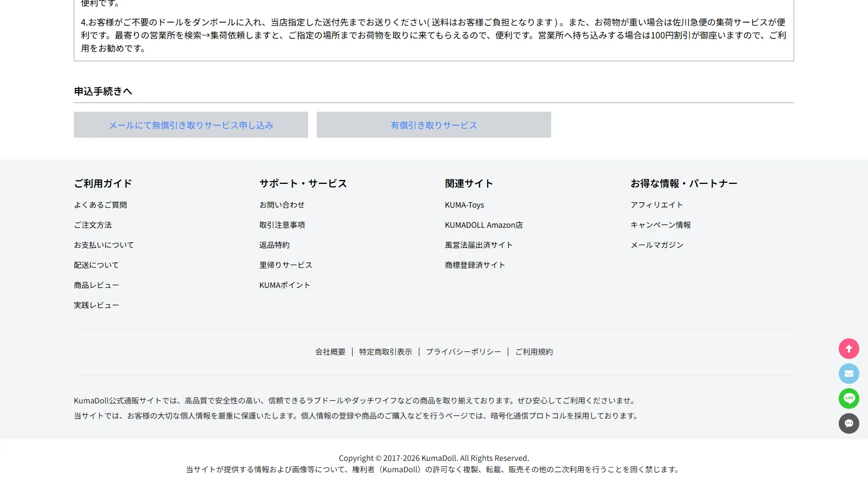868x488 pixels.
Task: Open 商標登録済サイト link
Action: coord(475,265)
